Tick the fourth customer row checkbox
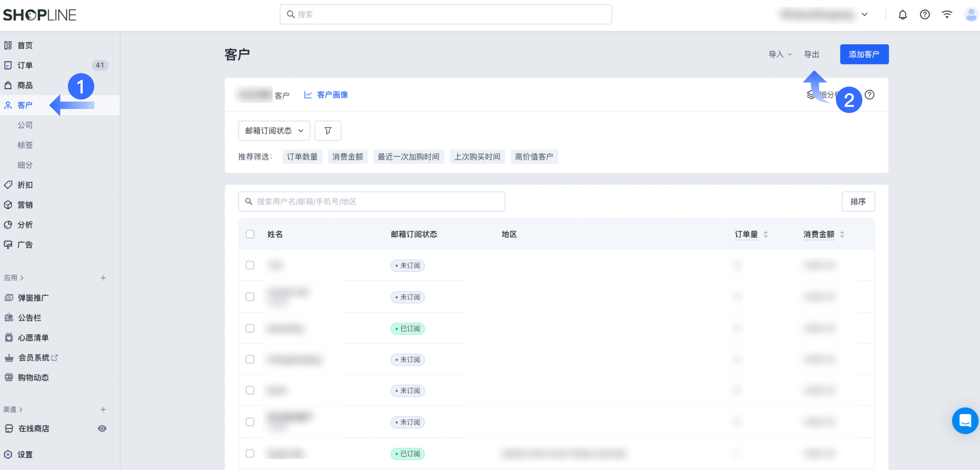The height and width of the screenshot is (470, 980). tap(250, 359)
